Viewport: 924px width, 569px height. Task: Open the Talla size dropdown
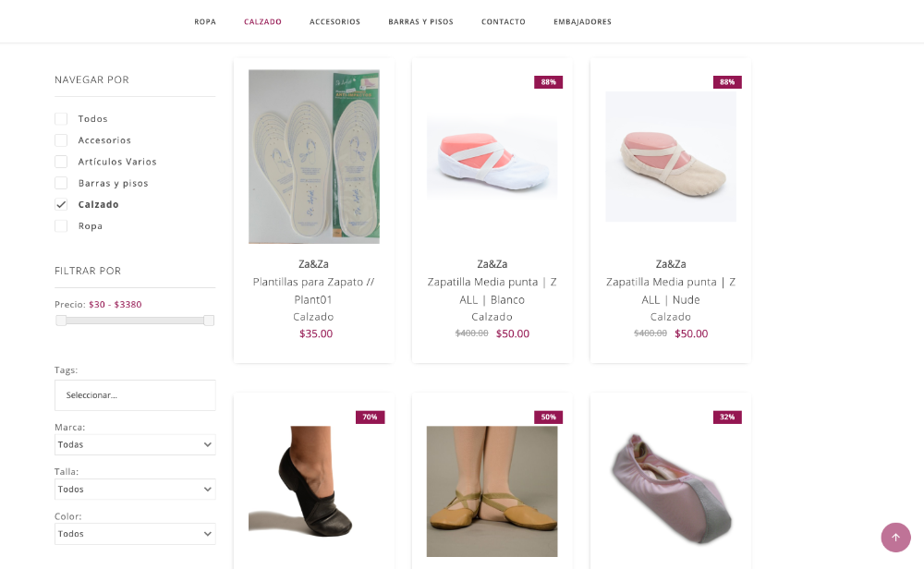point(135,490)
